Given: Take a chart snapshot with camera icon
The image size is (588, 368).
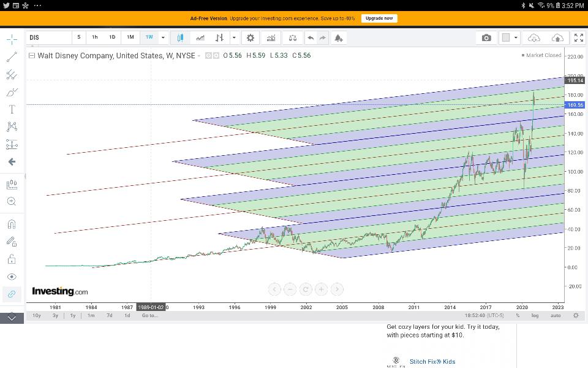Looking at the screenshot, I should (x=486, y=37).
